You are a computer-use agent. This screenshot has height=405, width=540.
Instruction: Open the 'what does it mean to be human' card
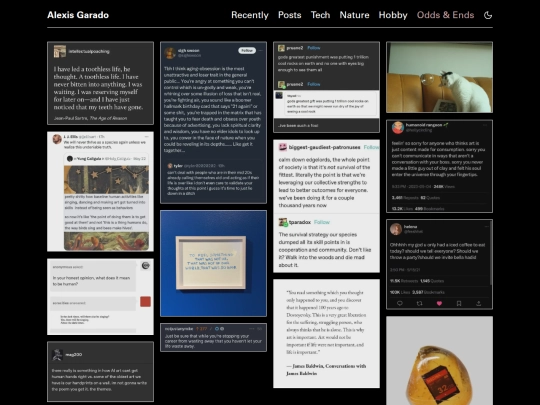pos(100,297)
